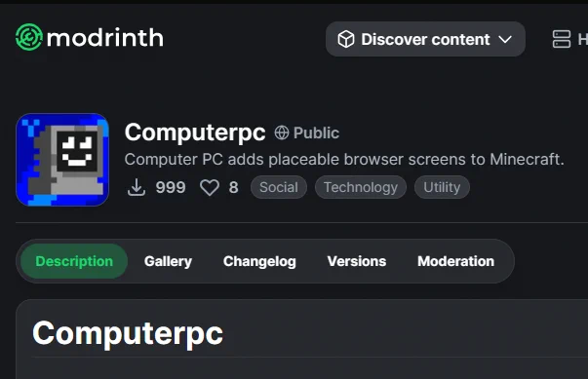Open the Social category tag
The width and height of the screenshot is (588, 379).
[279, 187]
